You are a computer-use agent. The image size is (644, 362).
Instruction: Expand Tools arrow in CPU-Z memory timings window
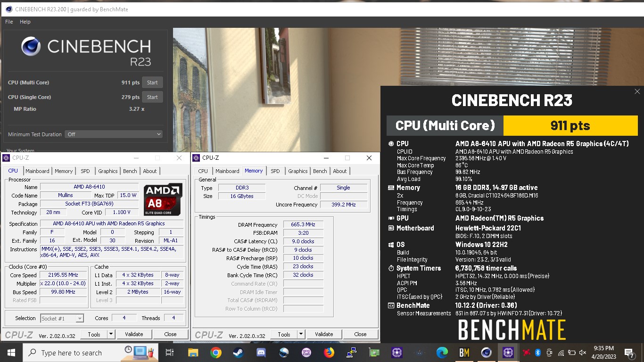pos(301,334)
